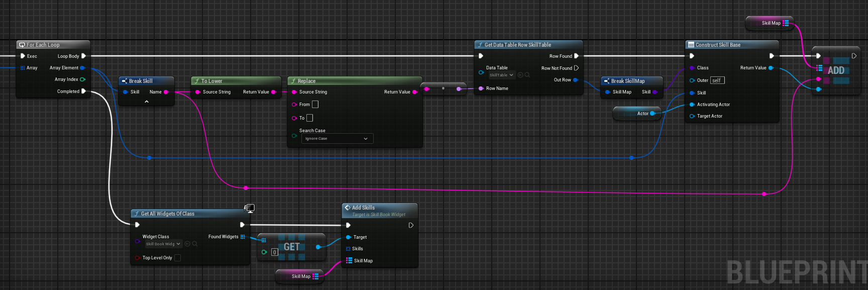Expand the Break Skill node with the caret
Screen dimensions: 868x290
coord(147,102)
